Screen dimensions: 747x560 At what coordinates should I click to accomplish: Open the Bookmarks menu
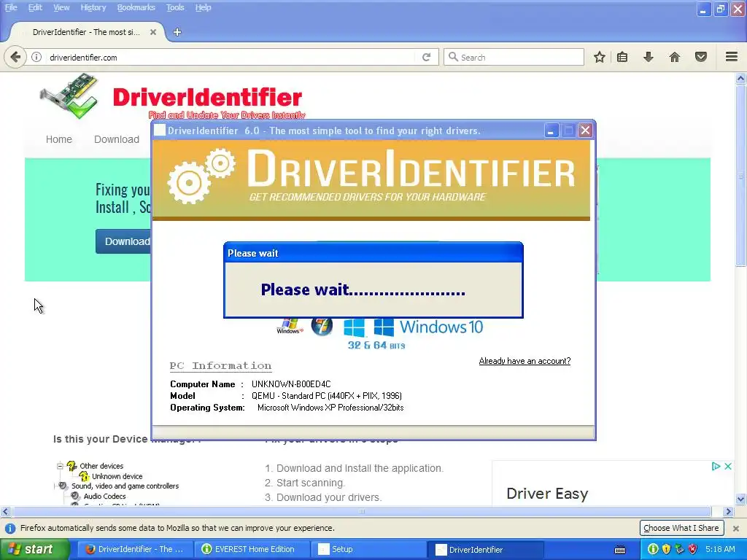[136, 7]
